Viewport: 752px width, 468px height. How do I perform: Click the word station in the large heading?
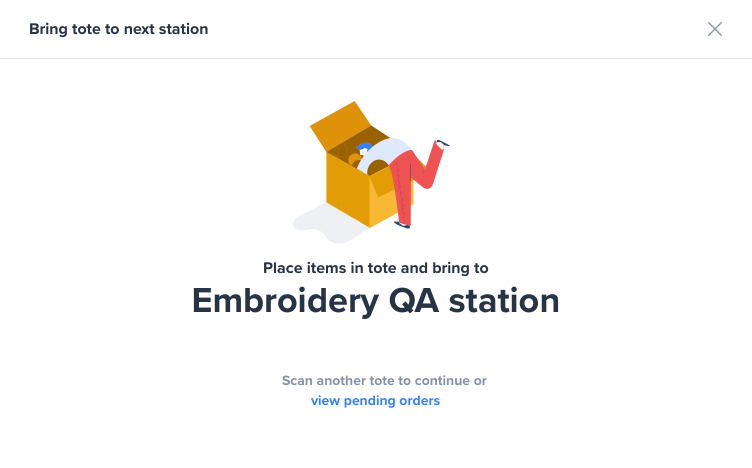click(x=504, y=301)
